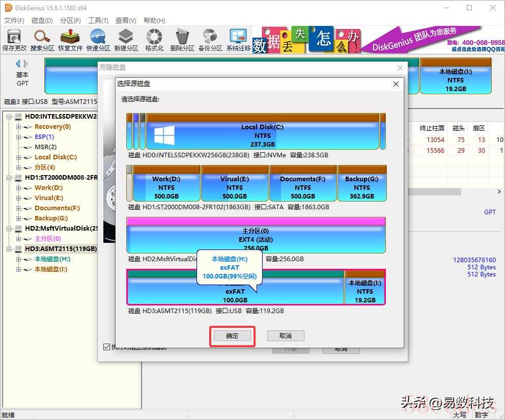
Task: Click the horizontal scrollbar right arrow
Action: 499,192
